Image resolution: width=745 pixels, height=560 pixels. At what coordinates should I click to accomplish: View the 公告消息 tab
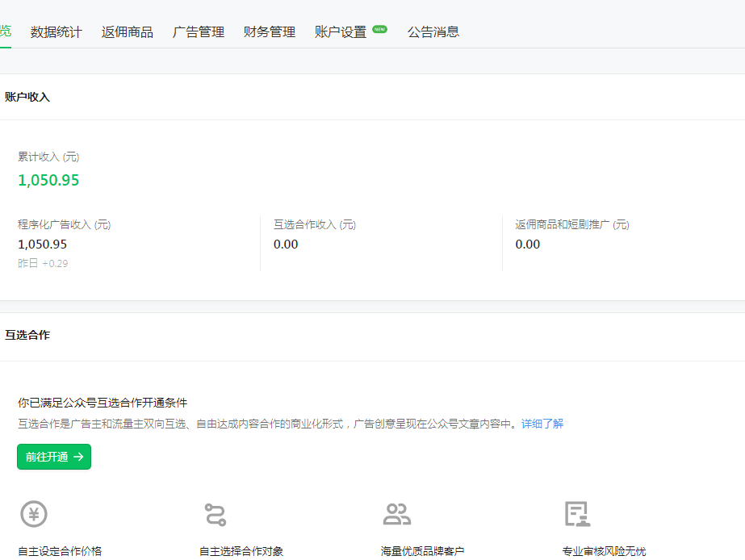[x=433, y=32]
